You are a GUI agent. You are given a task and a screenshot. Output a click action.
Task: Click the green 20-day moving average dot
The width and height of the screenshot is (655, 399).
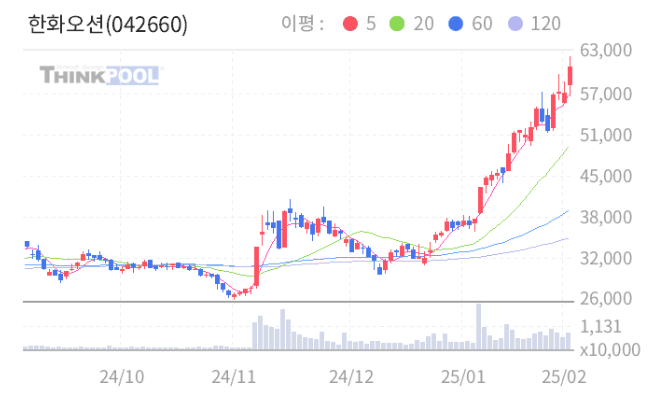pos(397,24)
